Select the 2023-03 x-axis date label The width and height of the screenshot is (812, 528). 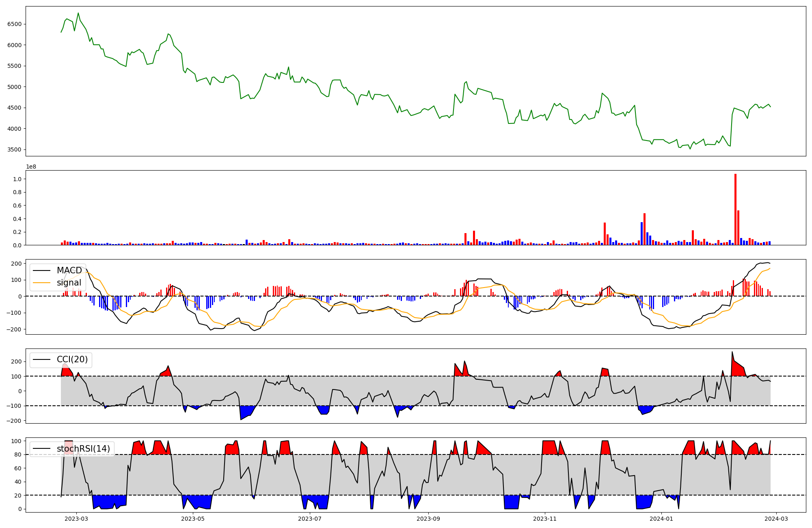tap(76, 519)
